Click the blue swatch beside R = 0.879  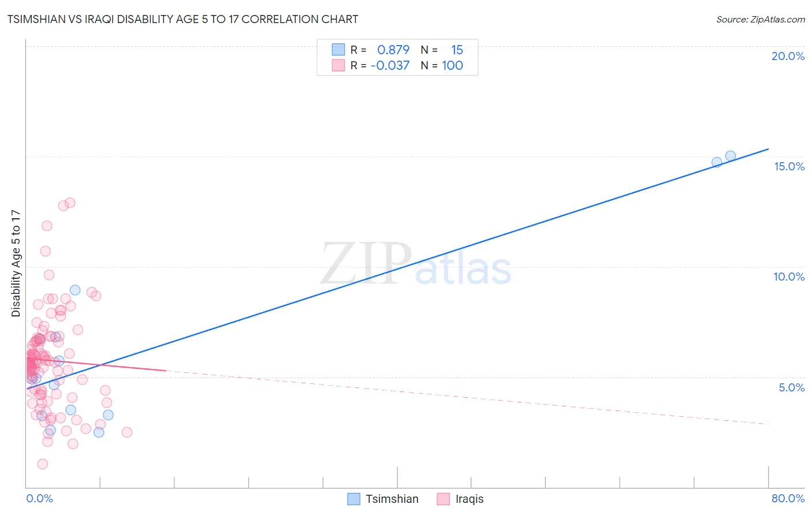click(338, 50)
